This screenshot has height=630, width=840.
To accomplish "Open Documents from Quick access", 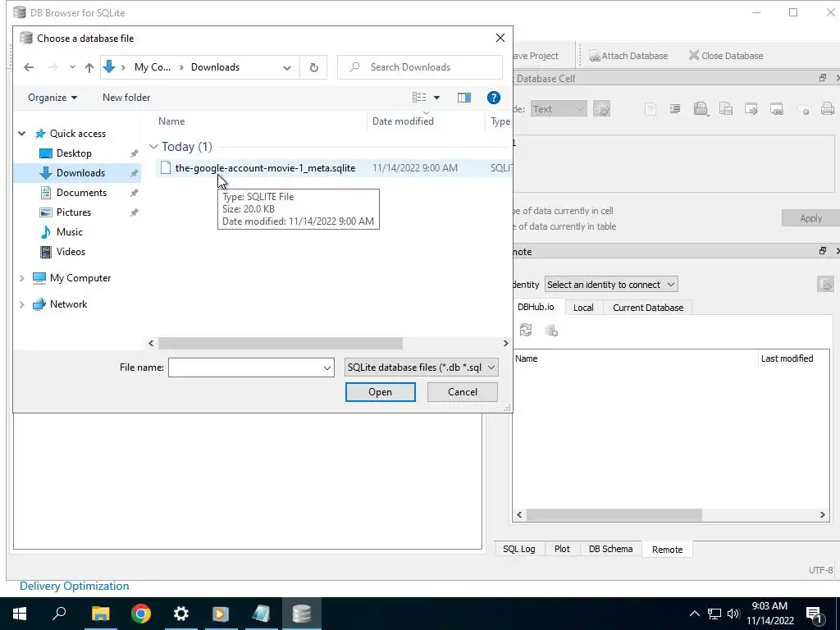I will 81,192.
